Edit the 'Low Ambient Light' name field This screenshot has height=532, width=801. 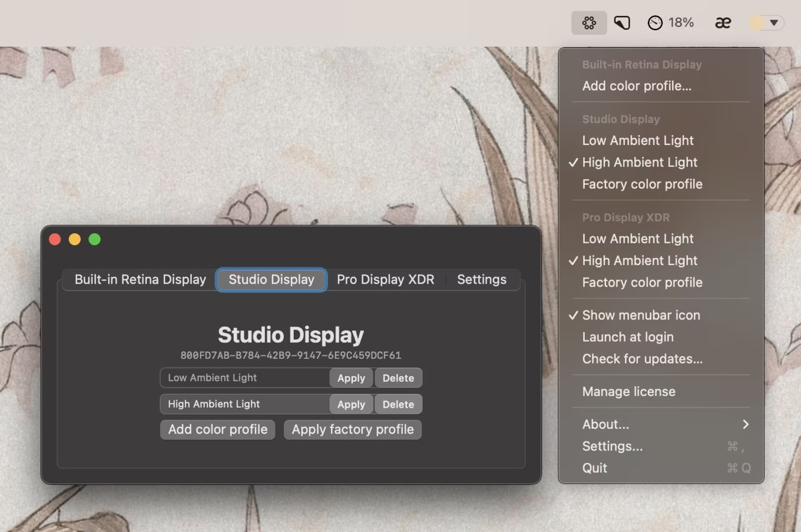[x=244, y=378]
